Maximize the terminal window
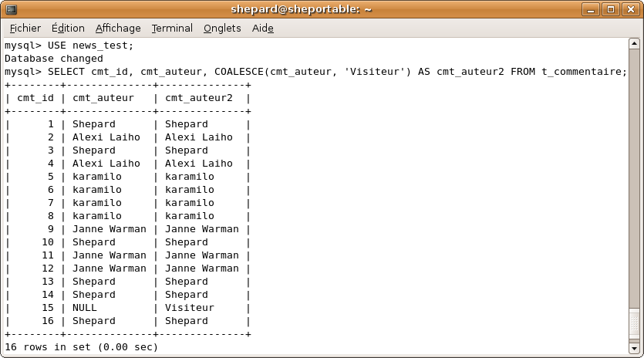The width and height of the screenshot is (644, 358). (610, 9)
